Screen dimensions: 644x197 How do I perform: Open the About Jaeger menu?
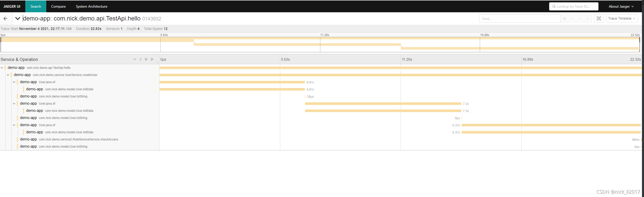[x=621, y=6]
